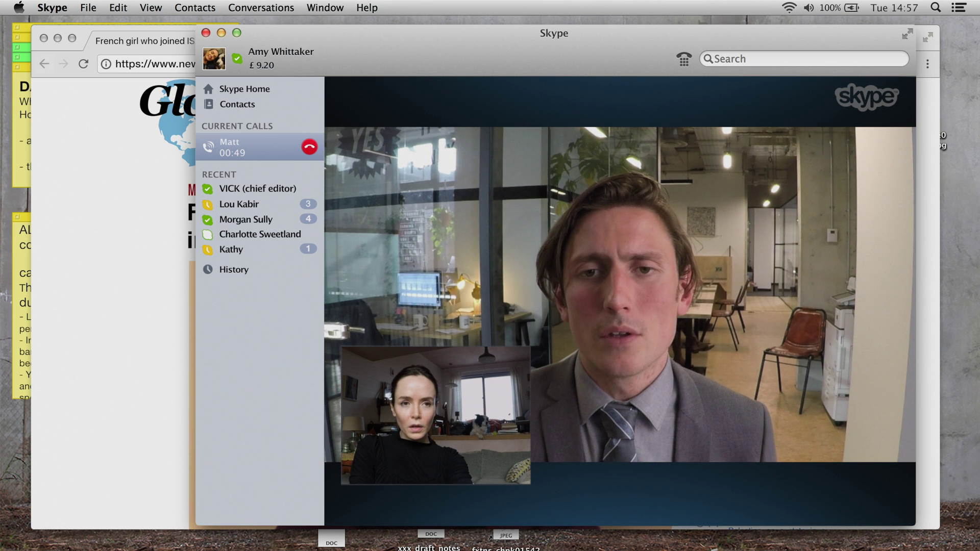Open the View menu
The height and width of the screenshot is (551, 980).
click(151, 8)
